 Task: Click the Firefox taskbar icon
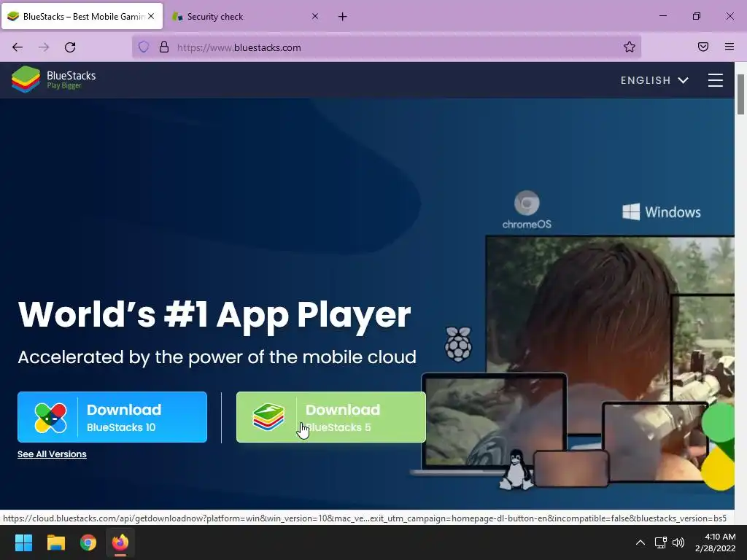coord(120,542)
